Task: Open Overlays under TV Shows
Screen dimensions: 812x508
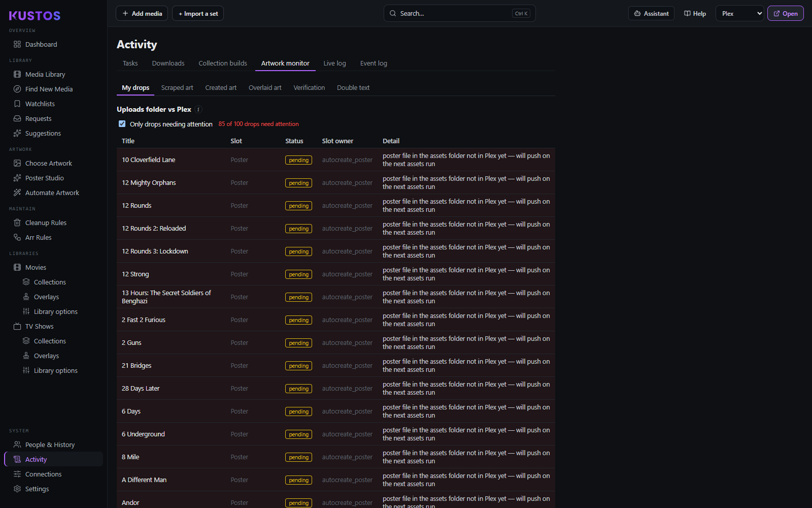Action: click(46, 356)
